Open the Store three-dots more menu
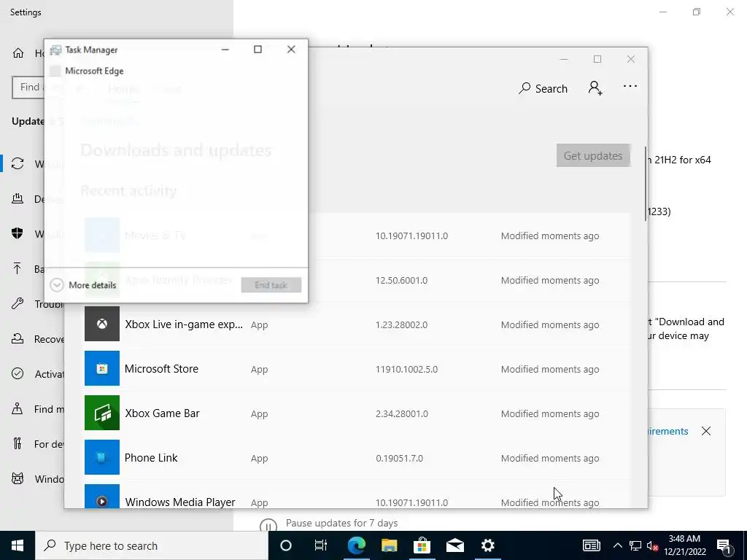 tap(630, 86)
